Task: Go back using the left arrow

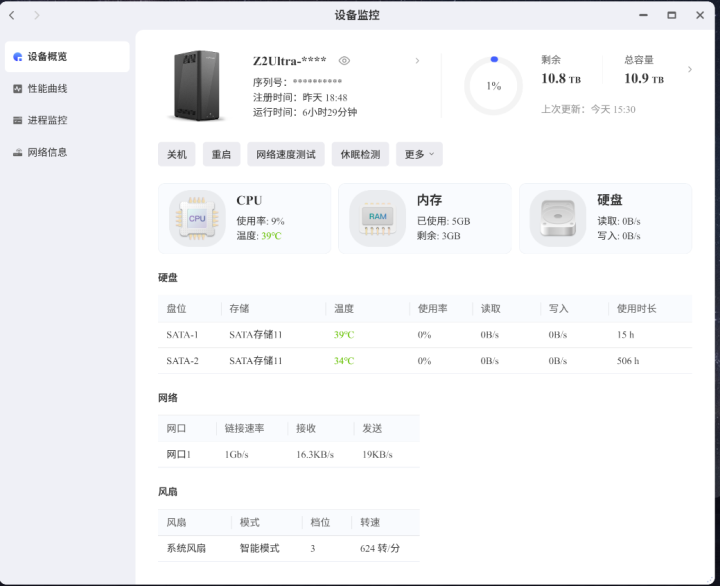Action: [12, 15]
